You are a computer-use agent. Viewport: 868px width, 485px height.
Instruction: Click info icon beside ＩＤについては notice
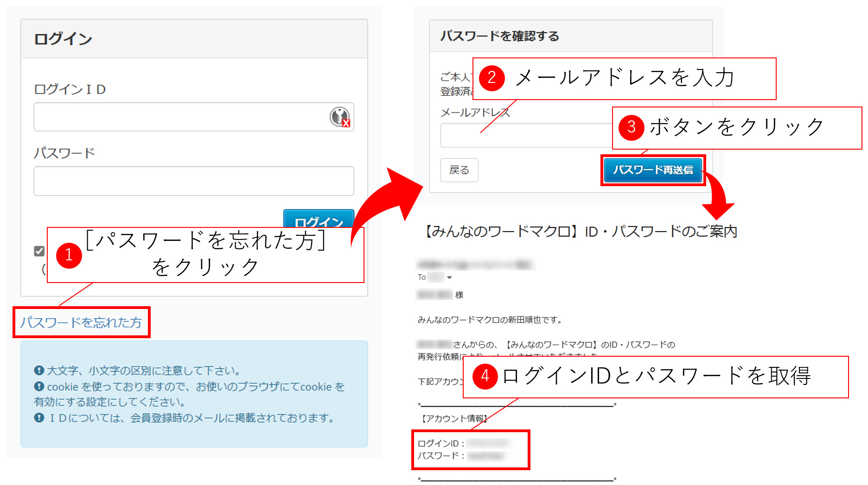(39, 418)
